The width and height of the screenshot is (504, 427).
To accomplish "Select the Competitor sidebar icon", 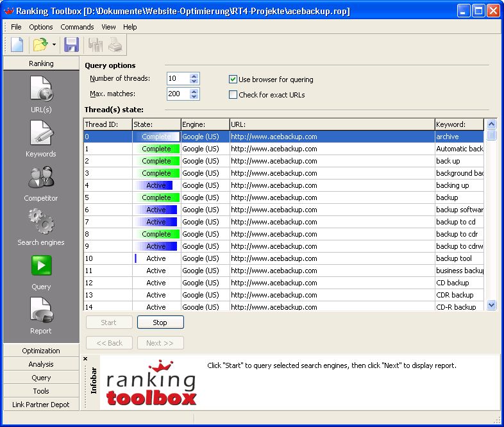I will [x=41, y=178].
